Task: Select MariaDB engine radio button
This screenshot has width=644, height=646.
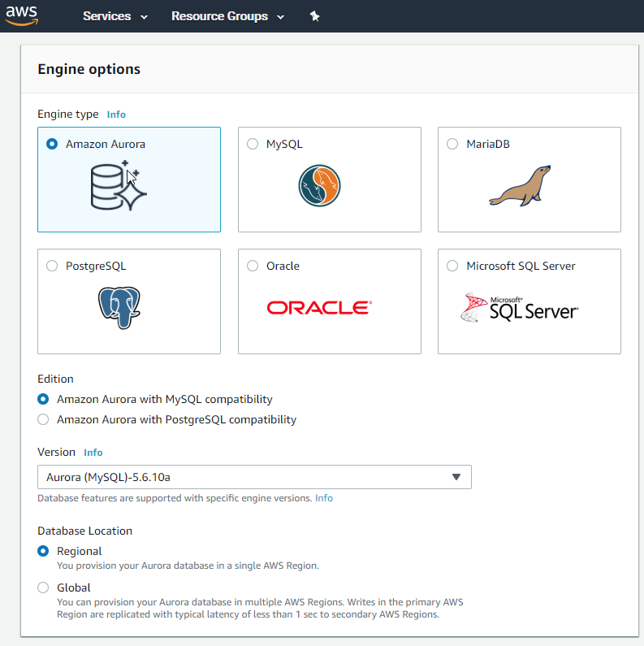Action: click(452, 144)
